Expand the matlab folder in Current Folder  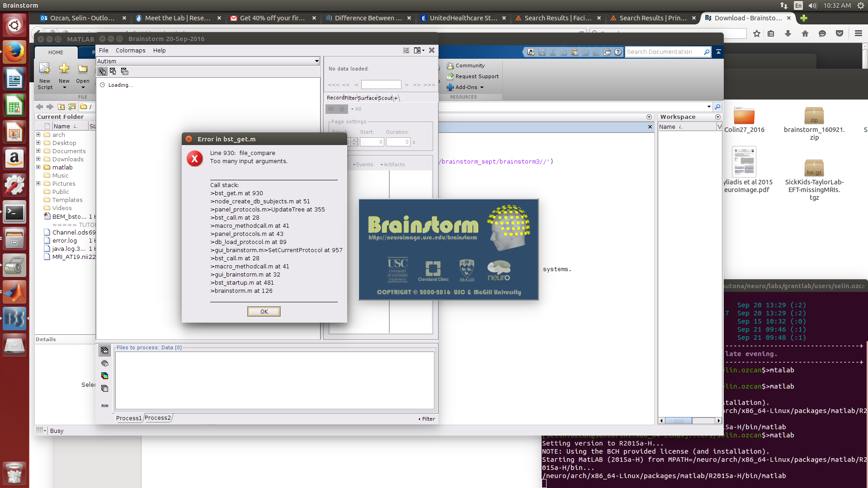click(x=38, y=167)
